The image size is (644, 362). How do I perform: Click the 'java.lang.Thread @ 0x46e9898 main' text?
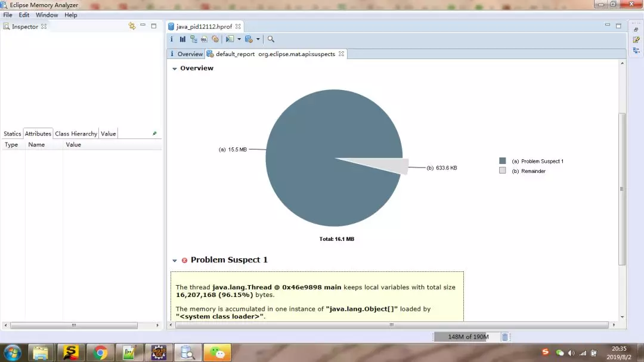click(x=277, y=287)
